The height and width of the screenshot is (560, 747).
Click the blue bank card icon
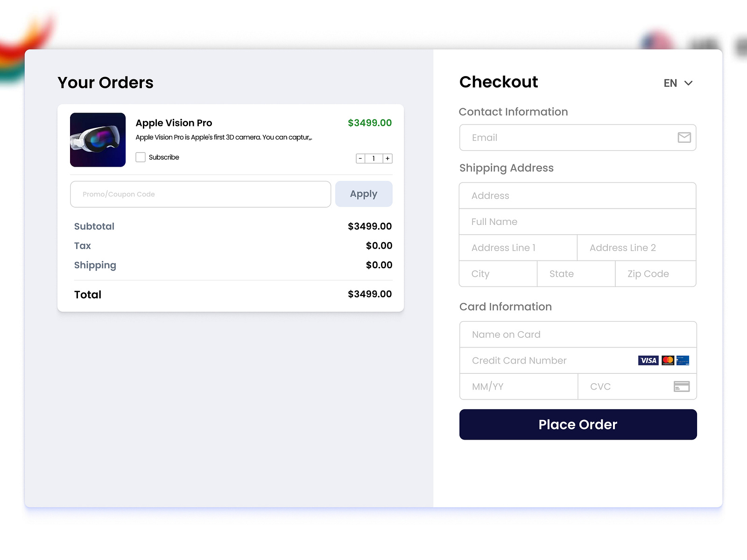(x=684, y=360)
